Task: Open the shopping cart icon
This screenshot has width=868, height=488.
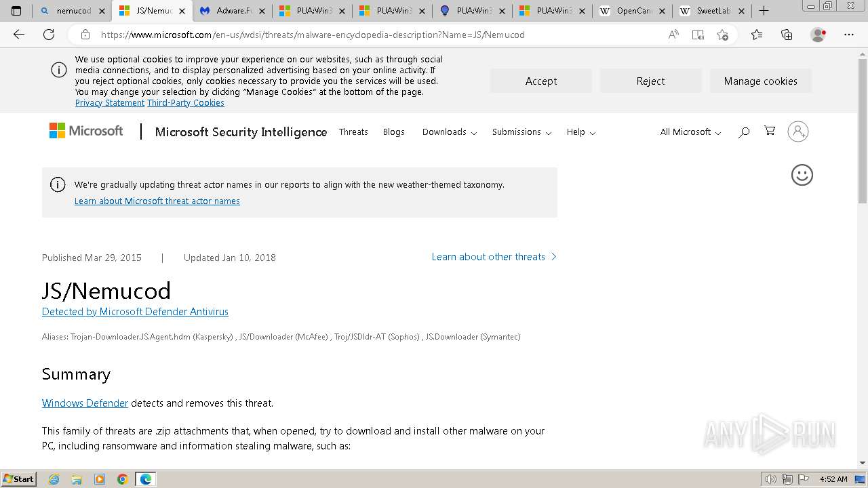Action: [x=770, y=131]
